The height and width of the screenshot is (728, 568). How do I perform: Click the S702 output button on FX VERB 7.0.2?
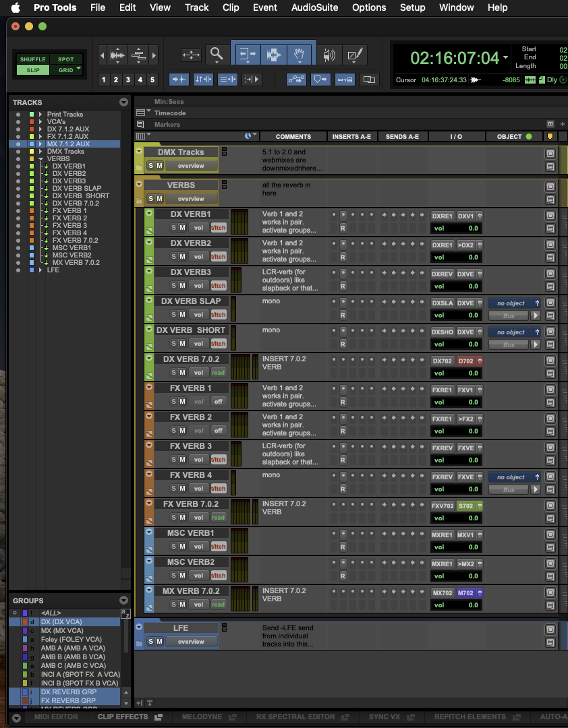pyautogui.click(x=465, y=506)
